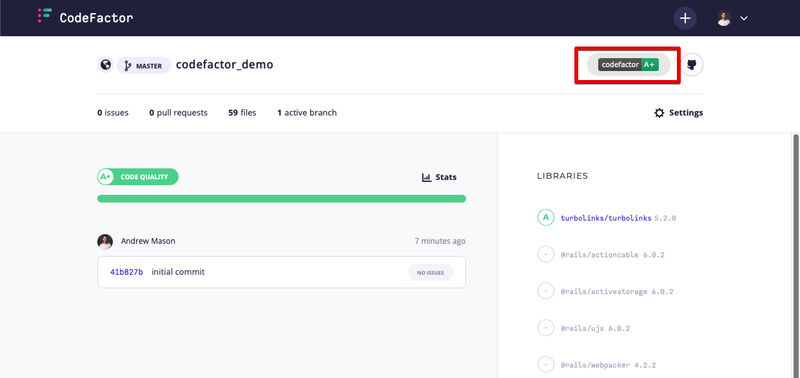Open codefactor_demo repository title

tap(224, 65)
